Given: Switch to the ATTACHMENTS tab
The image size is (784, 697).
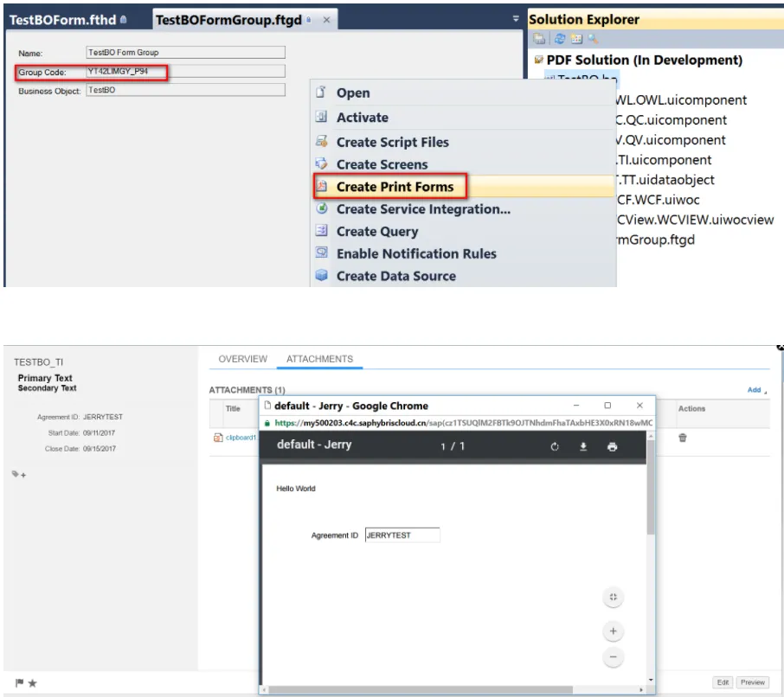Looking at the screenshot, I should (319, 359).
